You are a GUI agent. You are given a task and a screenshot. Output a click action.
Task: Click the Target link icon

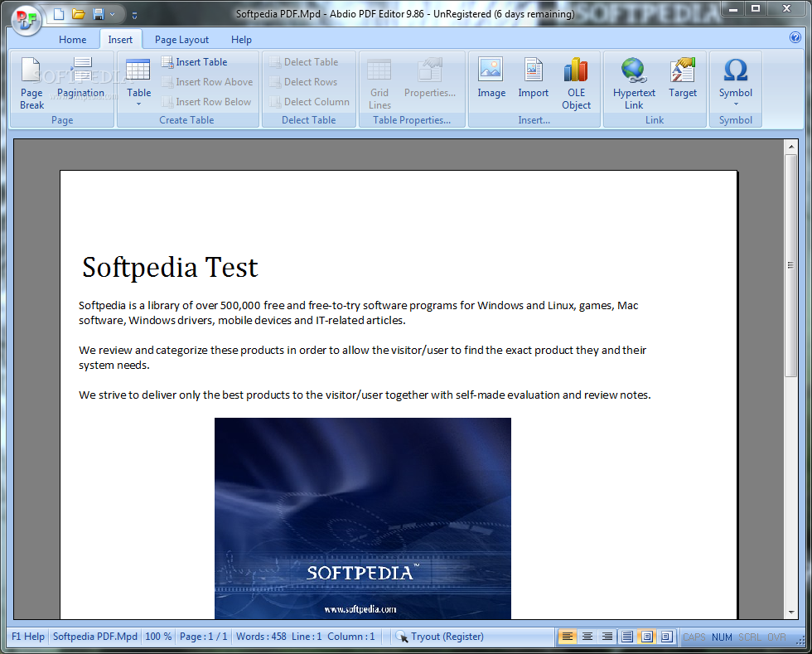tap(683, 78)
